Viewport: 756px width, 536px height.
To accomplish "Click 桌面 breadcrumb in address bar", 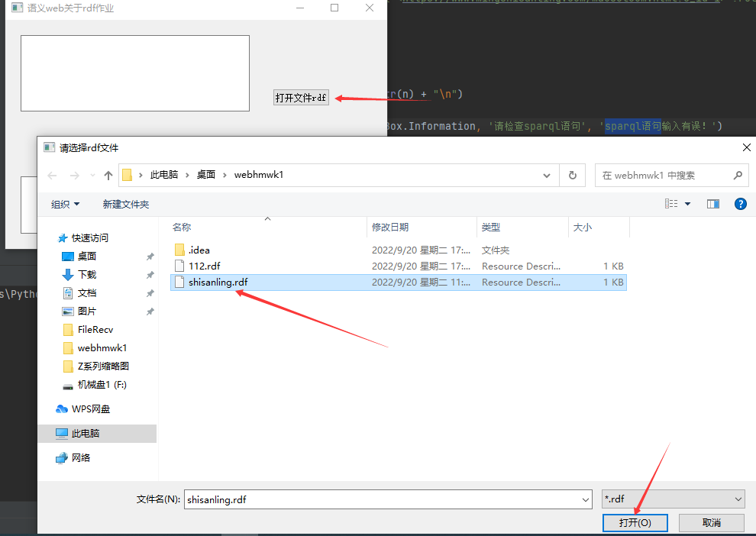I will point(206,175).
